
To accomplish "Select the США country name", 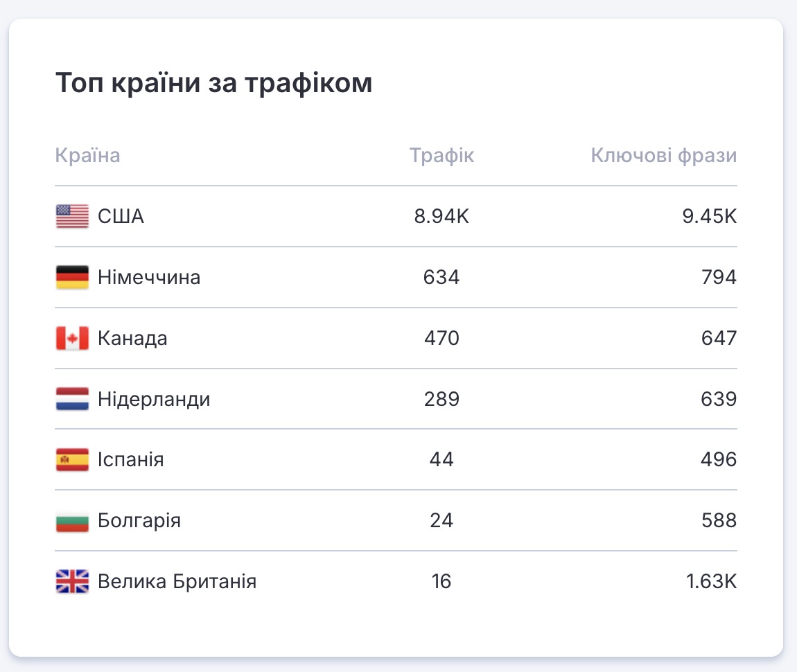I will pos(121,217).
